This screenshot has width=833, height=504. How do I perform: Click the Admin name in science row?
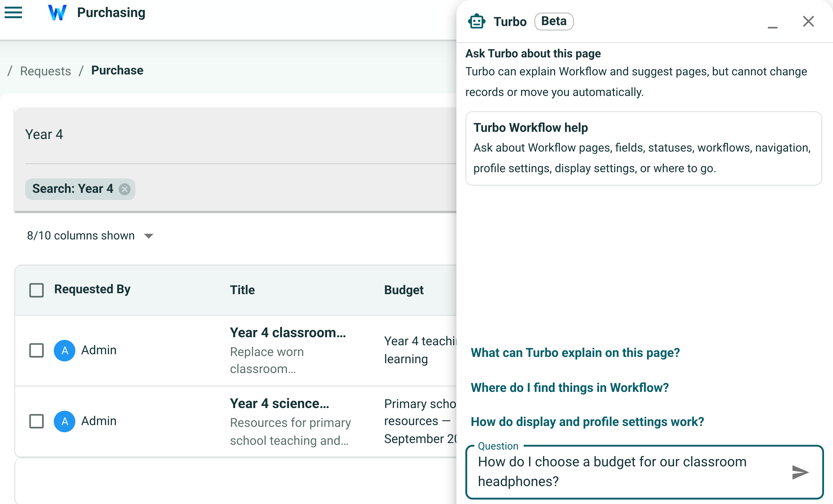(x=99, y=421)
